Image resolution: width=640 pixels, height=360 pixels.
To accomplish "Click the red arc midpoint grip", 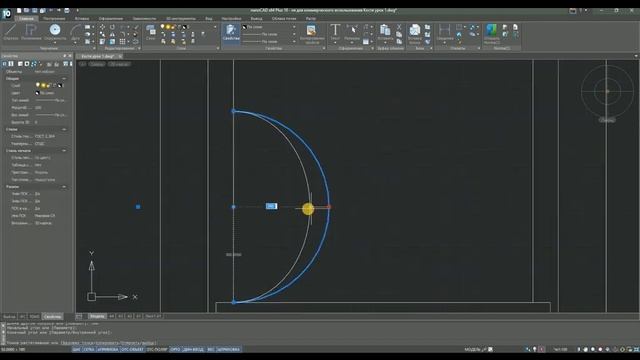I will tap(329, 207).
